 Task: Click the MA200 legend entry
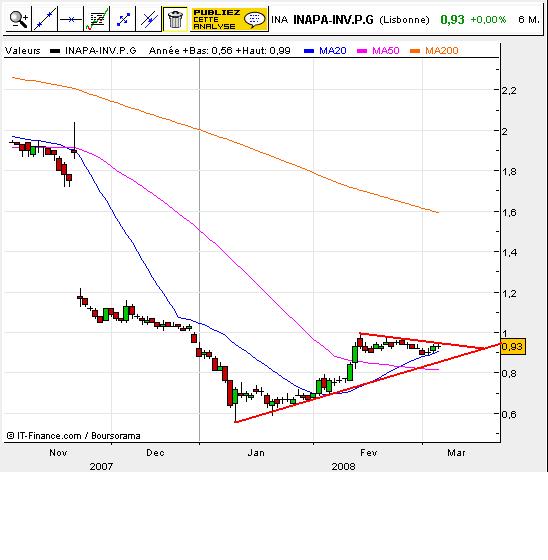[434, 51]
